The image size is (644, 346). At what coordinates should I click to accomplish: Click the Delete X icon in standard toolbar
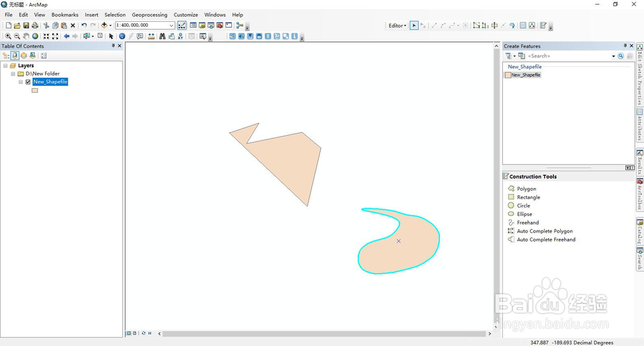(73, 26)
